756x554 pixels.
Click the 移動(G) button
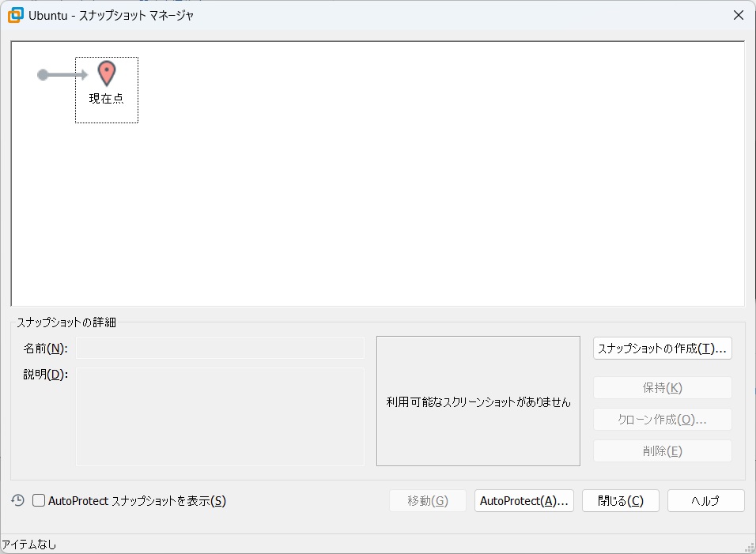pos(428,501)
